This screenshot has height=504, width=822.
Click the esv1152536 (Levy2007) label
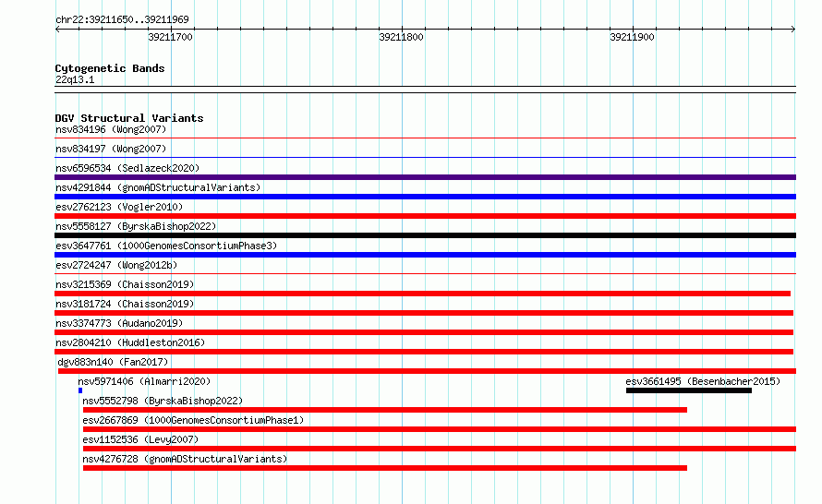click(140, 439)
